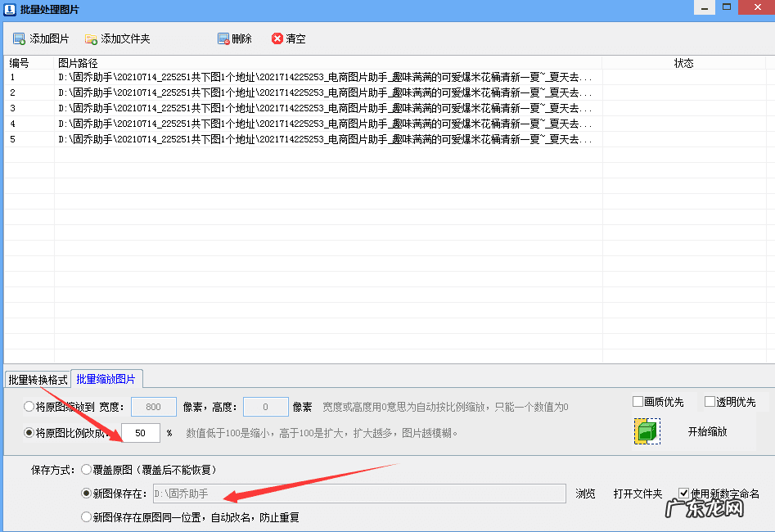
Task: Enable the 透明优先 checkbox
Action: pos(710,400)
